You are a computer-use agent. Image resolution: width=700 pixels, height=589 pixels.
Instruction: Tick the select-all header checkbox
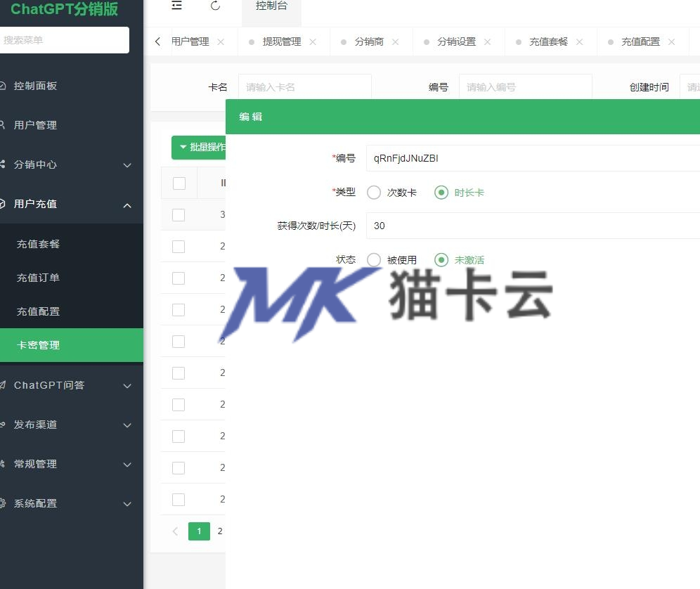(179, 183)
